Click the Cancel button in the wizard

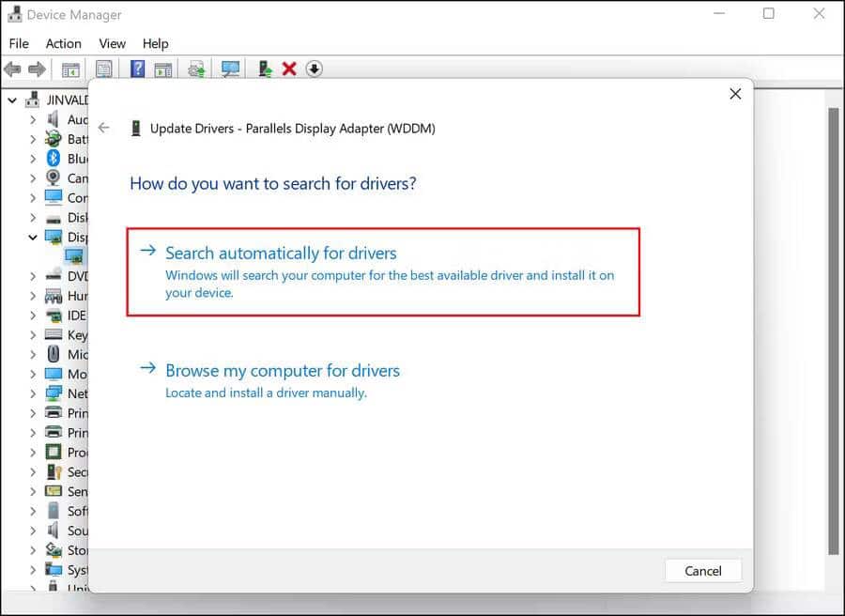[x=702, y=571]
